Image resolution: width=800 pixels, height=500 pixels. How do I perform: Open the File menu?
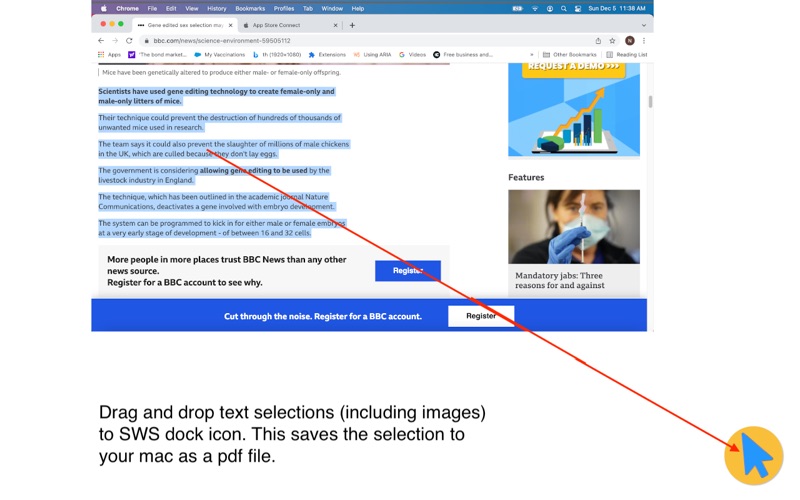[x=152, y=8]
